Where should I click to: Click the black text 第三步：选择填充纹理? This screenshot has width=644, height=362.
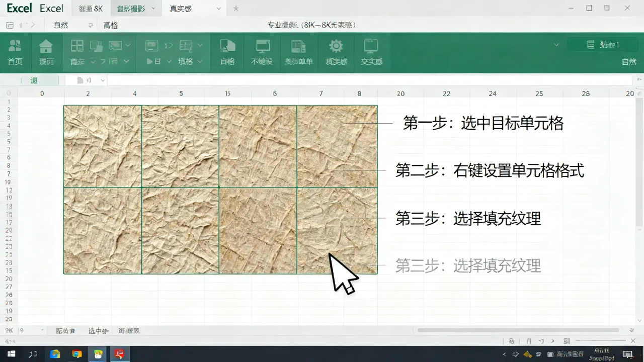[468, 218]
